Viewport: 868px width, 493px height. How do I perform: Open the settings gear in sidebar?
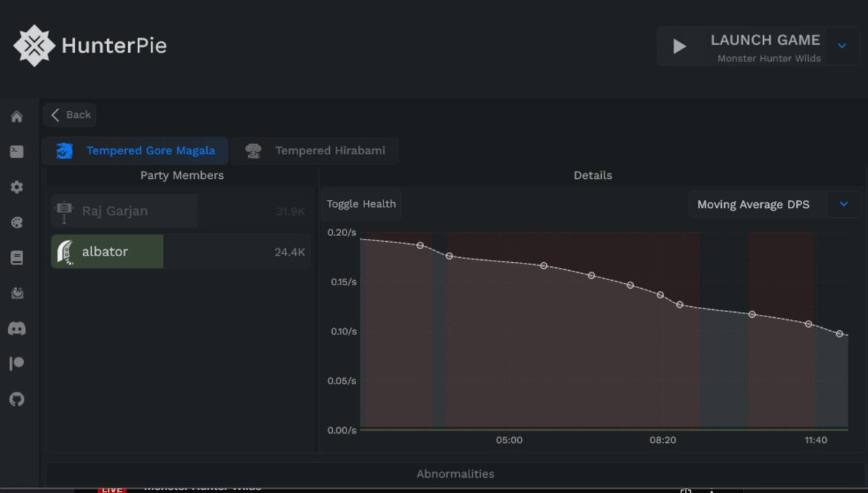[x=17, y=187]
